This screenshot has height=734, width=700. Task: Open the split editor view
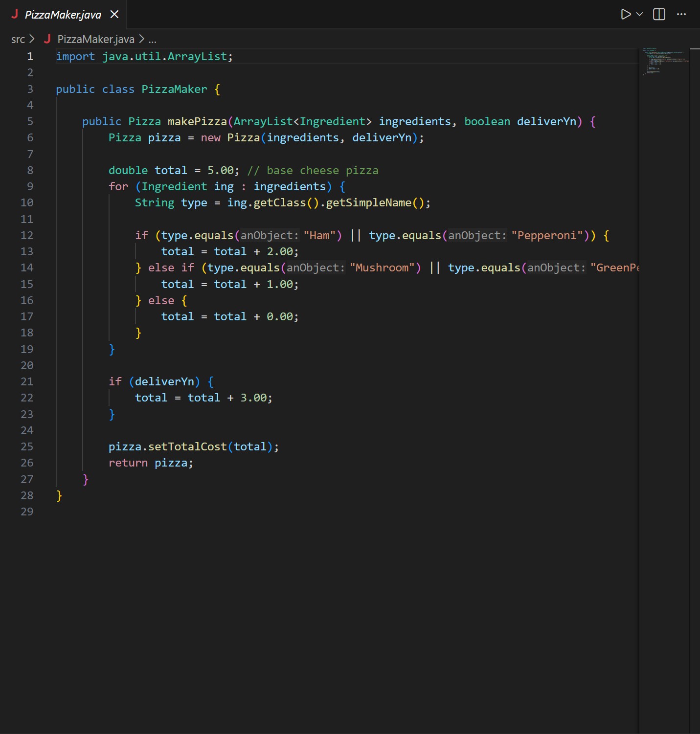click(658, 14)
